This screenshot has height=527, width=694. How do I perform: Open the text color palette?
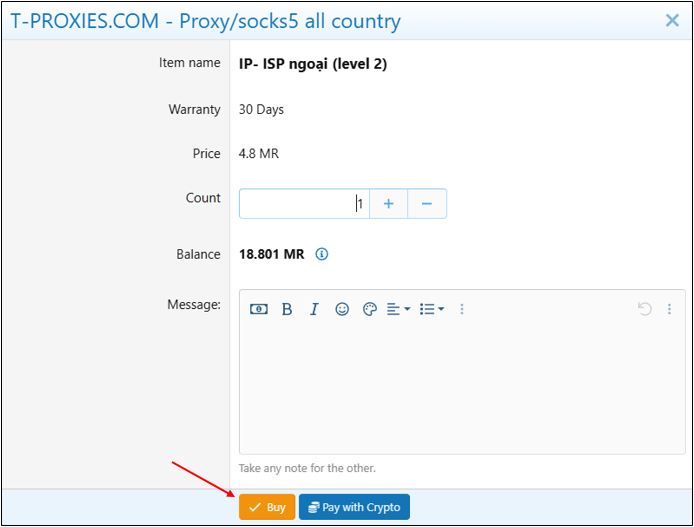[369, 309]
